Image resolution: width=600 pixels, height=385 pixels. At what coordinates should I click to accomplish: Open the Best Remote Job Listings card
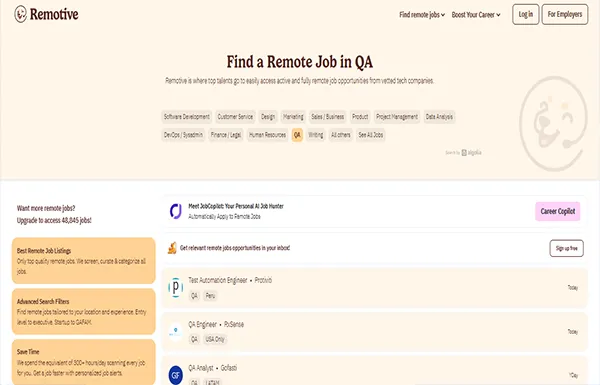pos(84,261)
